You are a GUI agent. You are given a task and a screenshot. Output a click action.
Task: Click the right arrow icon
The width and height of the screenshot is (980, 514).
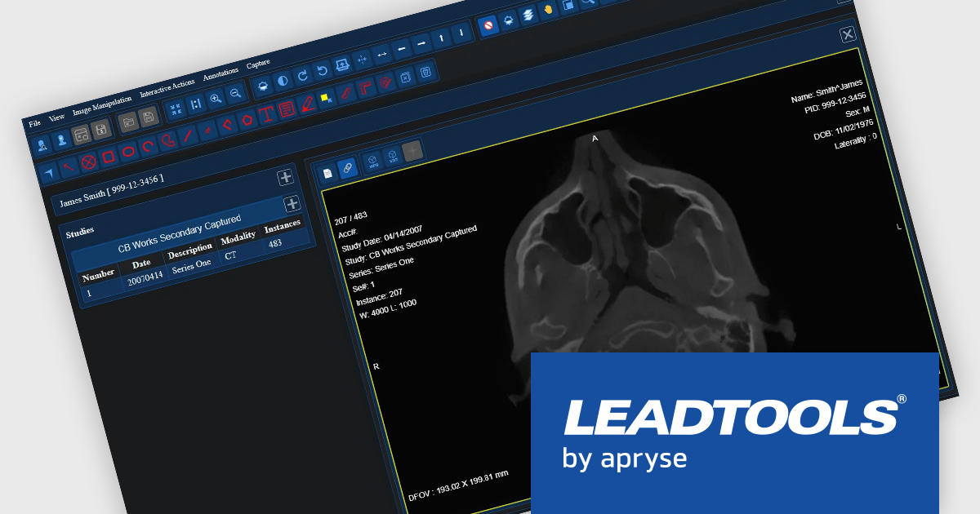421,43
